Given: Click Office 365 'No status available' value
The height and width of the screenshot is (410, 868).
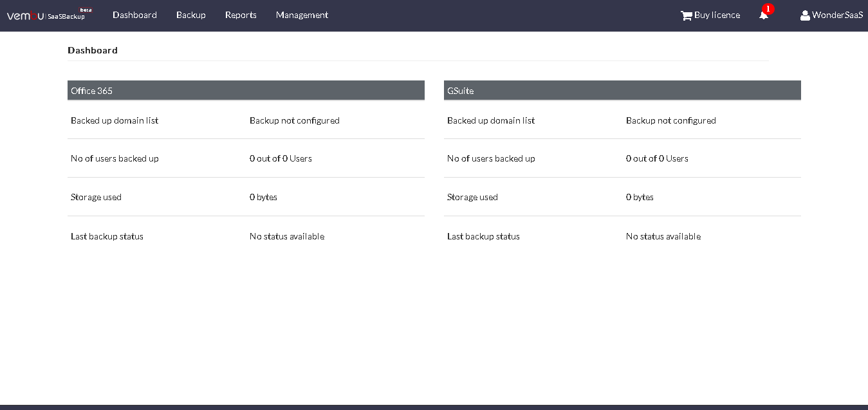Looking at the screenshot, I should [286, 236].
